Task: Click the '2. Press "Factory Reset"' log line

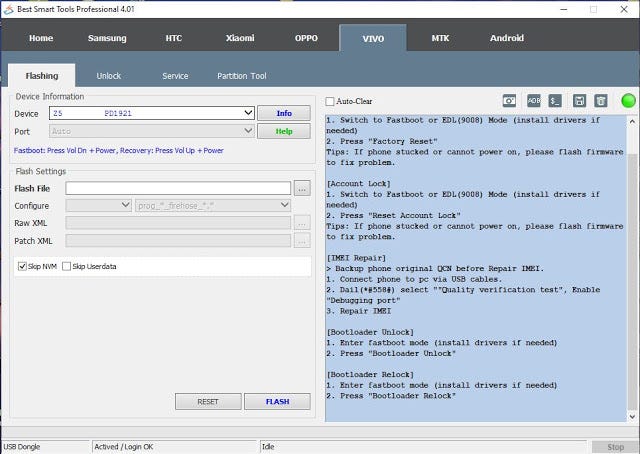Action: (x=382, y=141)
